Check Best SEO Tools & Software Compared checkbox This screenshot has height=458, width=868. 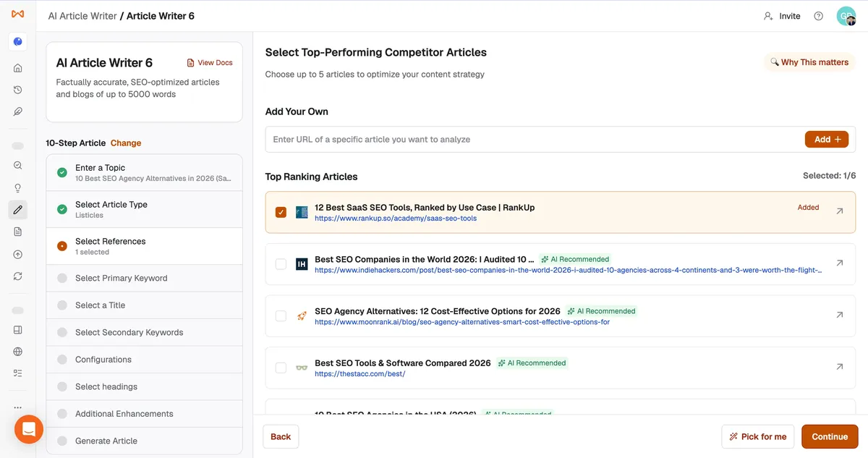[281, 368]
